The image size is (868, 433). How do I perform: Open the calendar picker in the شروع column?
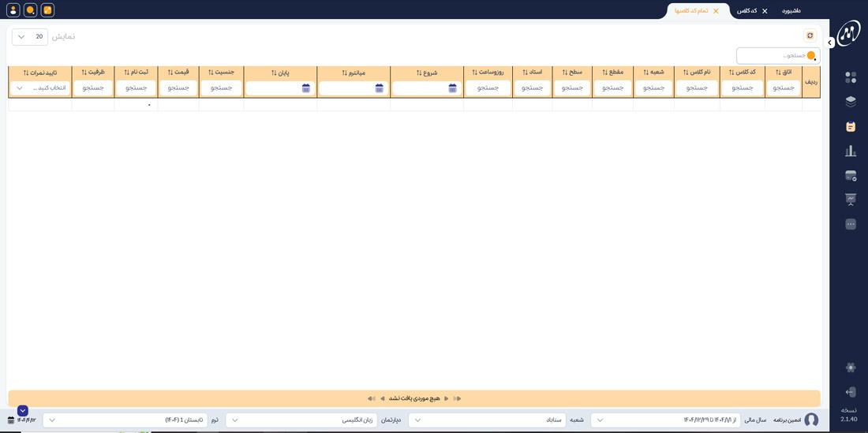(452, 88)
